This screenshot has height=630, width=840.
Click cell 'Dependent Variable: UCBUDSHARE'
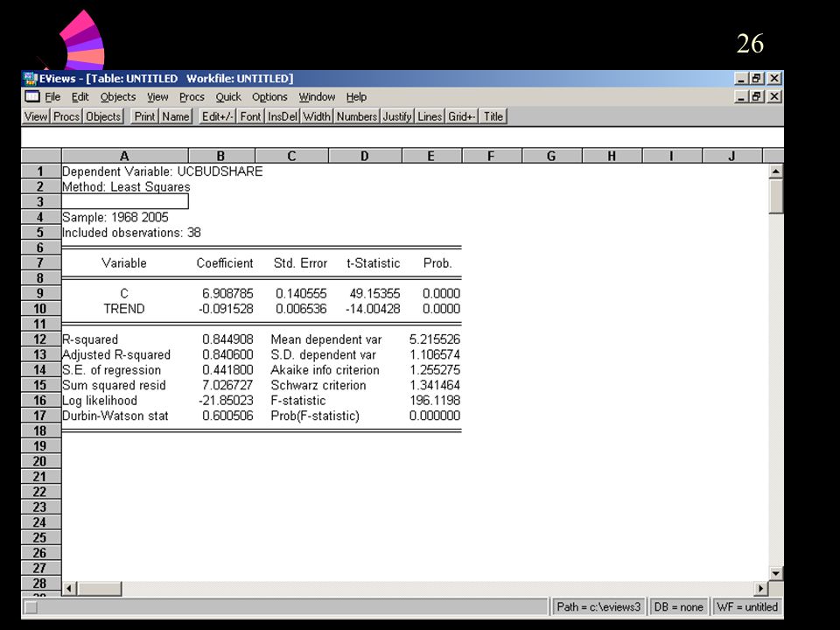pos(163,171)
